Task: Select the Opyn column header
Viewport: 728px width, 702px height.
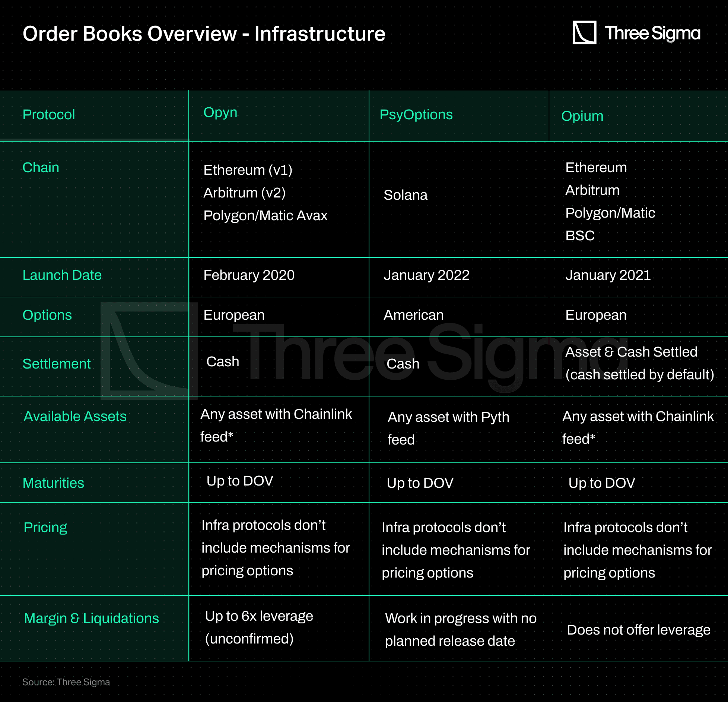Action: [220, 113]
